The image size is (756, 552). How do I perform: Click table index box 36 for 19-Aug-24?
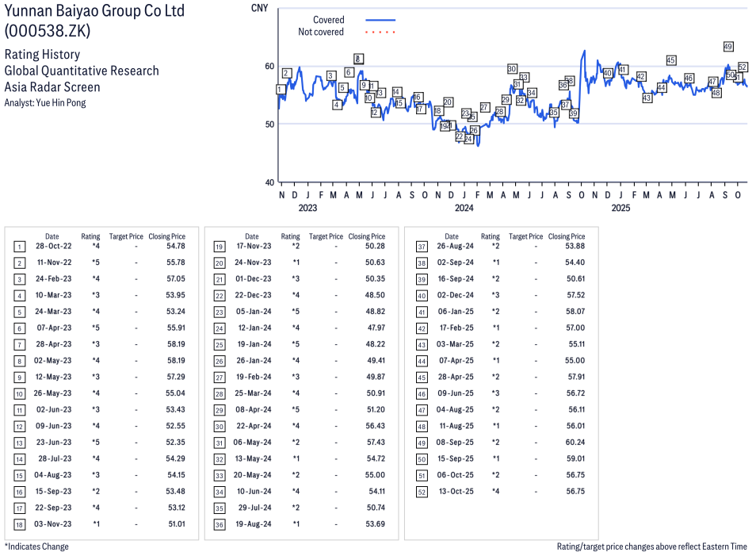pos(219,524)
